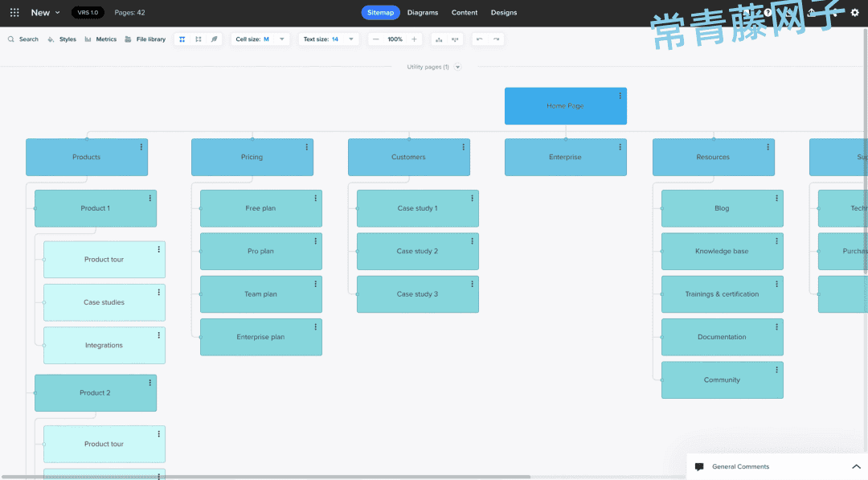Switch to the Sitemap tab

point(380,12)
